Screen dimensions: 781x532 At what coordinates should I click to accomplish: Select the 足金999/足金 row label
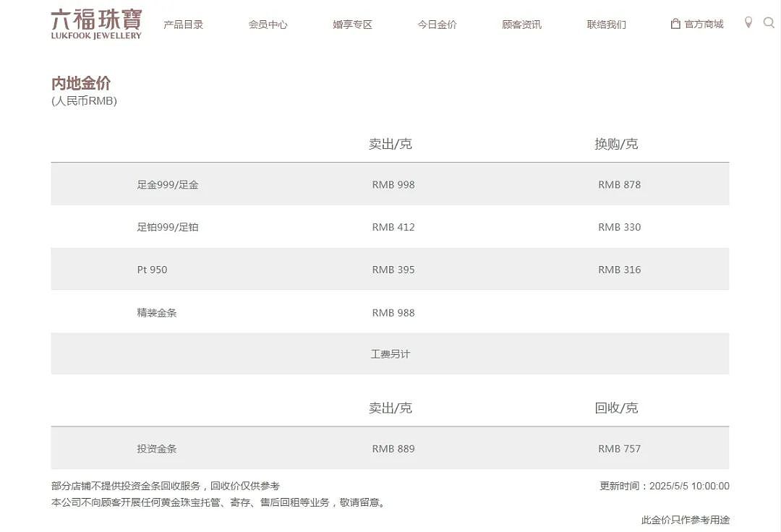(x=168, y=184)
